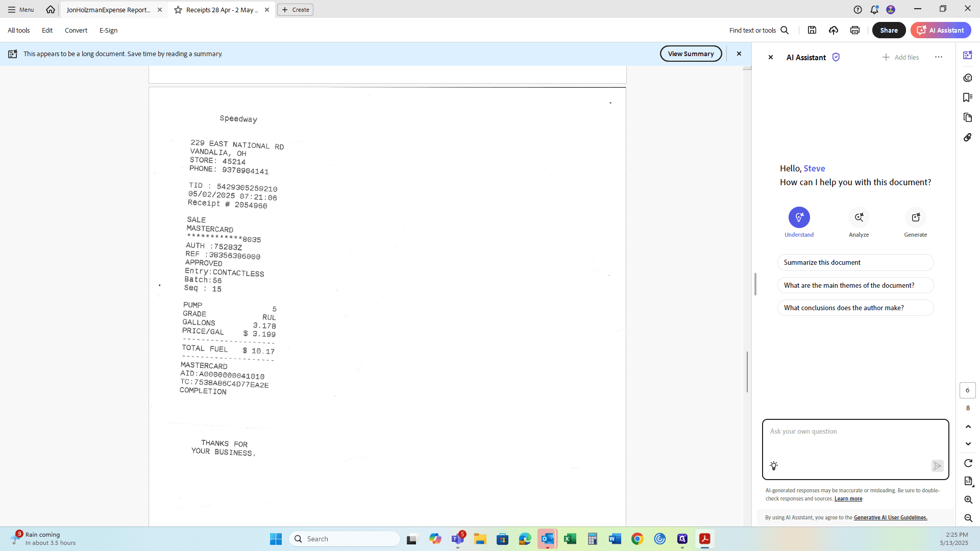The height and width of the screenshot is (551, 980).
Task: Open Excel from the taskbar
Action: click(570, 539)
